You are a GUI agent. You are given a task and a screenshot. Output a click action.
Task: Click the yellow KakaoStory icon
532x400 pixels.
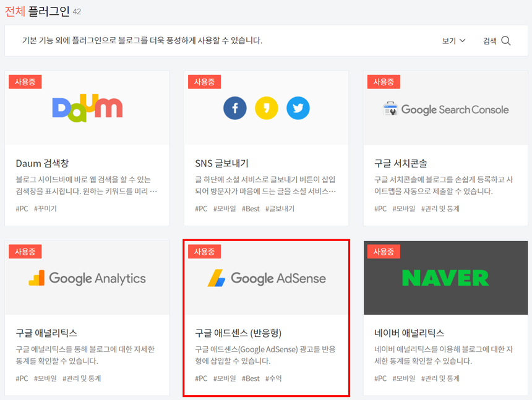[x=267, y=108]
